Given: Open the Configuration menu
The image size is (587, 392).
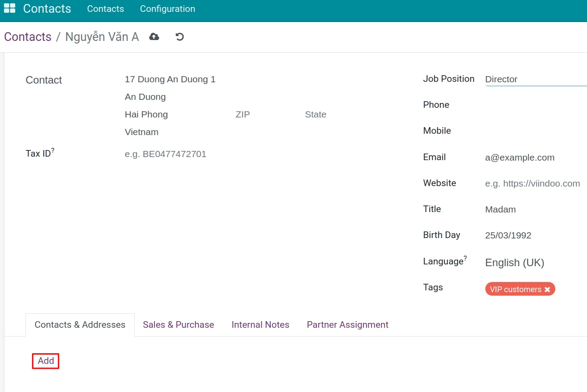Looking at the screenshot, I should click(167, 8).
